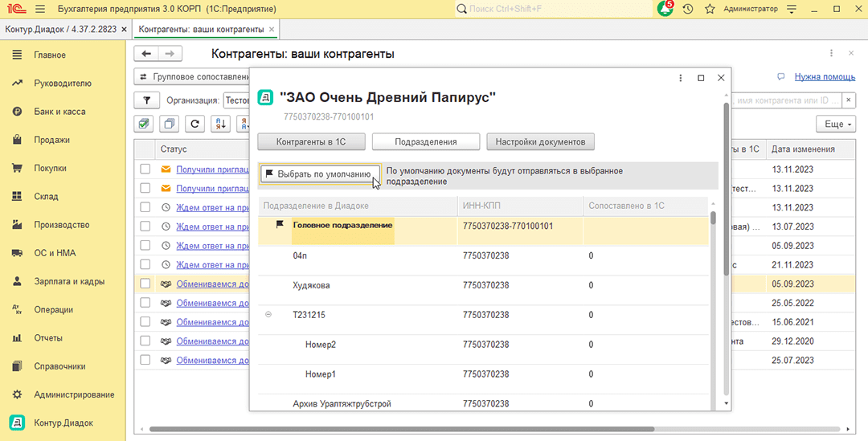Viewport: 868px width, 441px height.
Task: Click the Производство factory icon
Action: (x=17, y=225)
